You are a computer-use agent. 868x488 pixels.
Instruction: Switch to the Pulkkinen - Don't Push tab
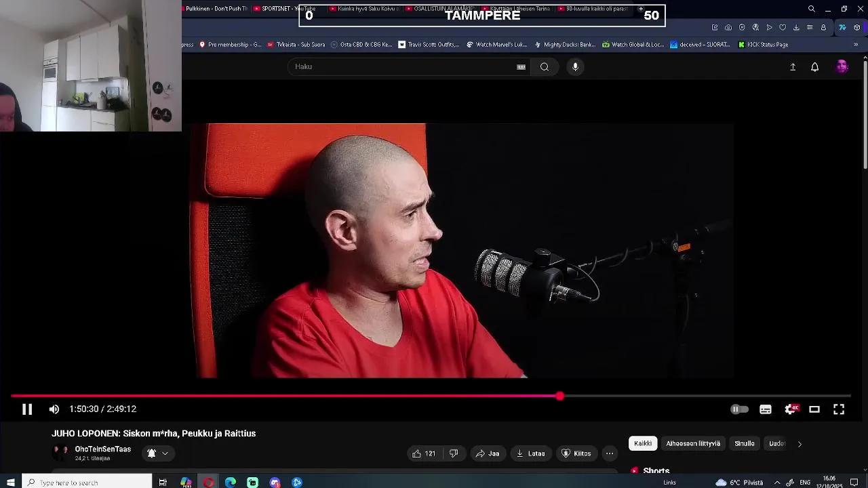tap(215, 9)
